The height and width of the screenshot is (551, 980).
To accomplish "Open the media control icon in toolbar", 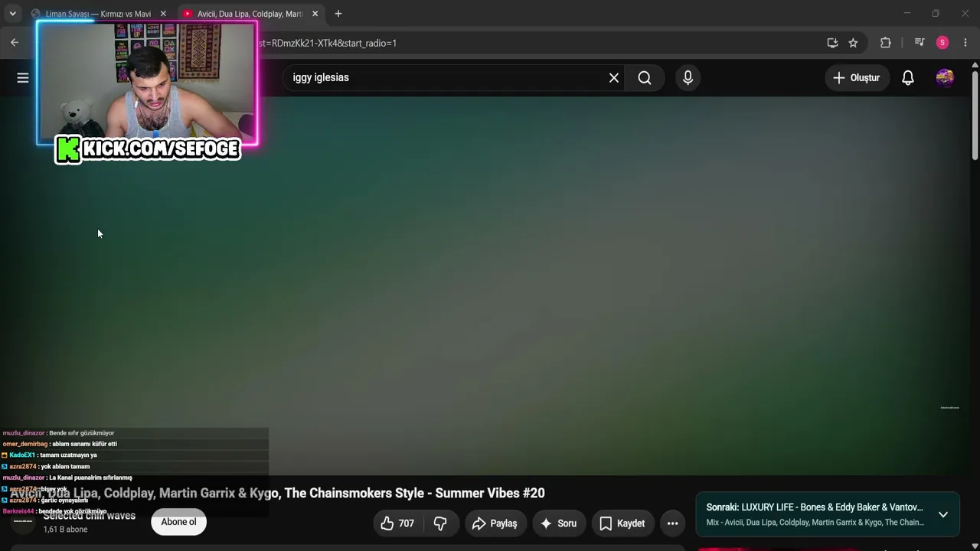I will point(920,43).
